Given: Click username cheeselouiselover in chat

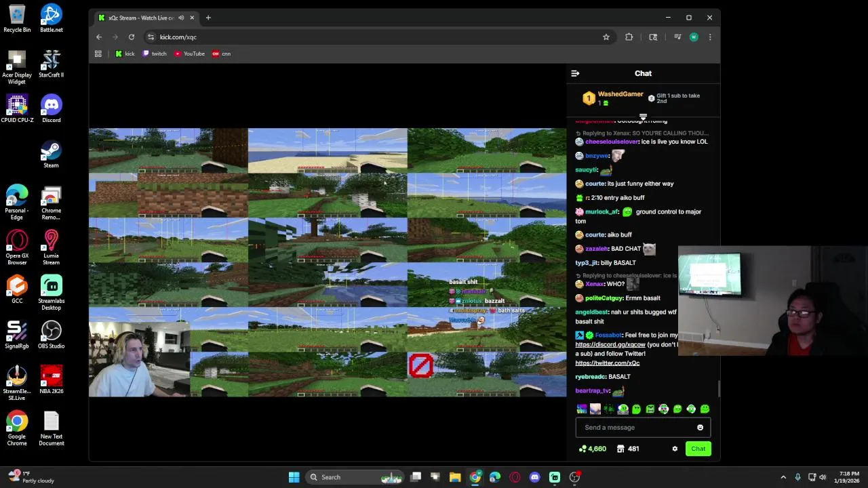Looking at the screenshot, I should pos(612,142).
